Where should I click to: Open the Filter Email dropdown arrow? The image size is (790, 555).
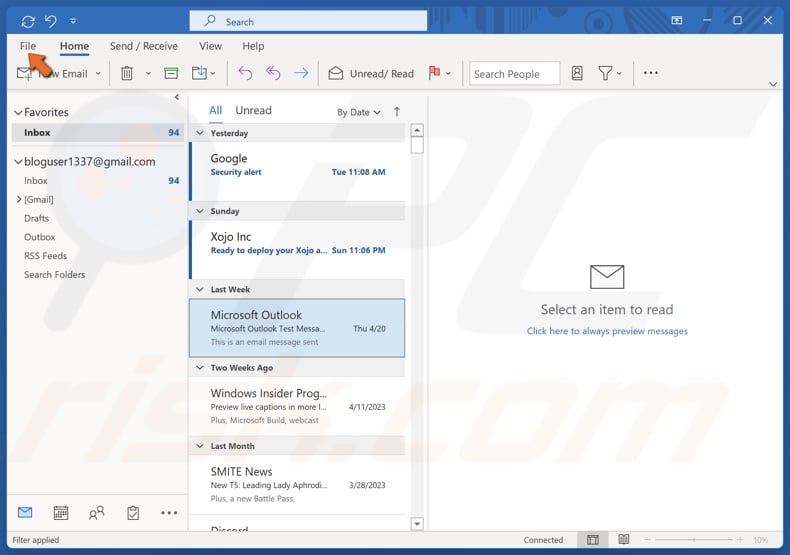coord(619,74)
